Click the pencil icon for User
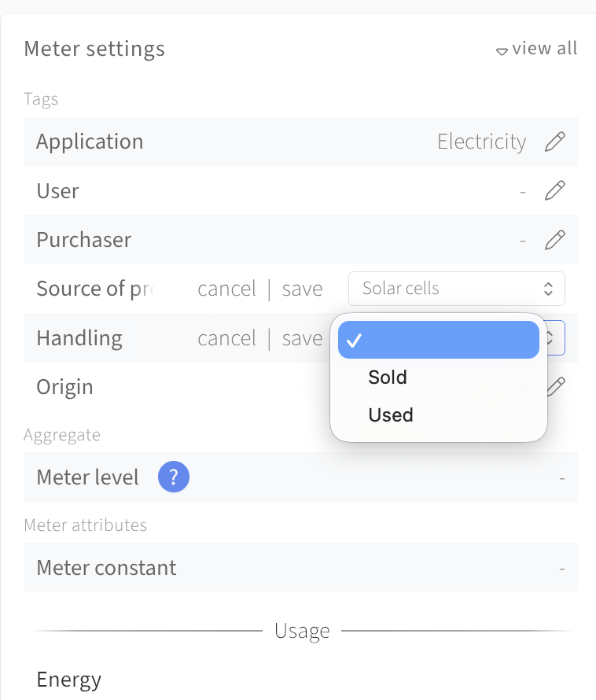 pyautogui.click(x=555, y=190)
